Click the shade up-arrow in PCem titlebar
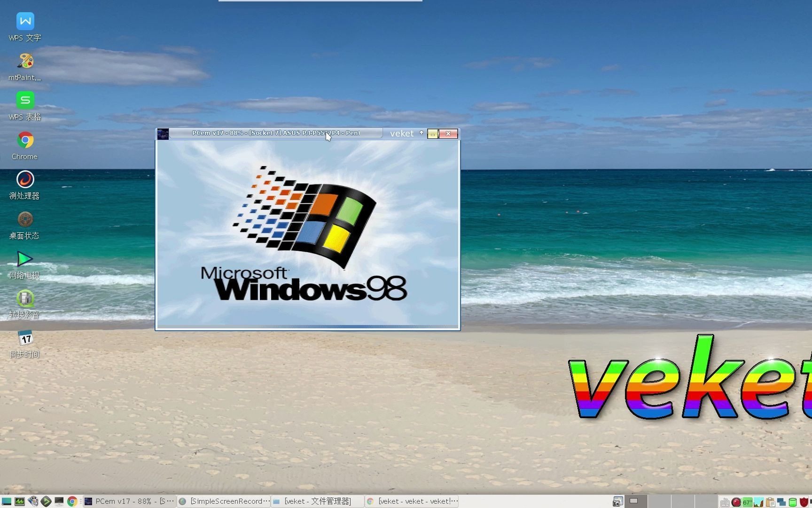The image size is (812, 508). 422,133
